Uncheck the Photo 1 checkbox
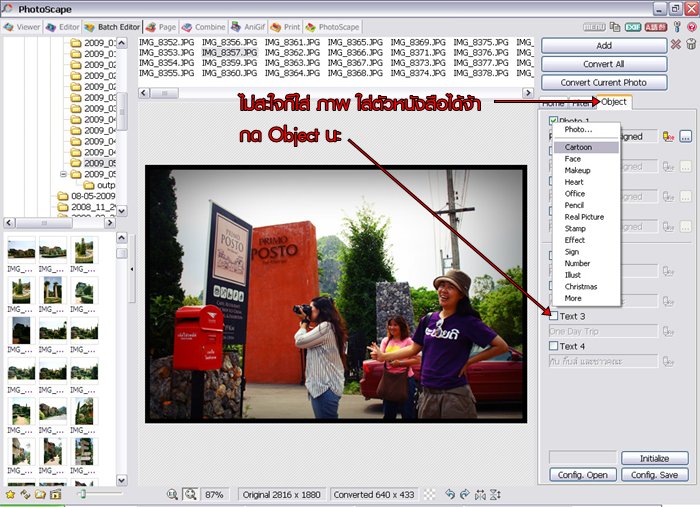700x507 pixels. (x=554, y=121)
